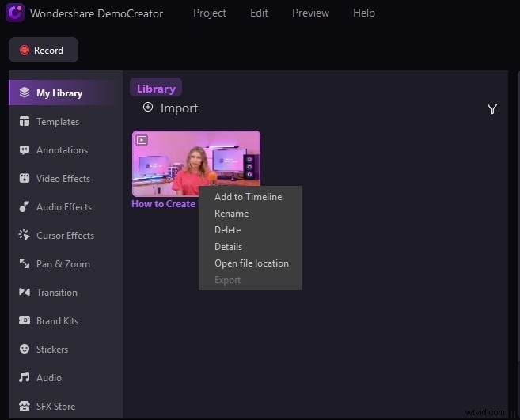Viewport: 520px width, 420px height.
Task: Switch to the Library tab
Action: coord(156,89)
